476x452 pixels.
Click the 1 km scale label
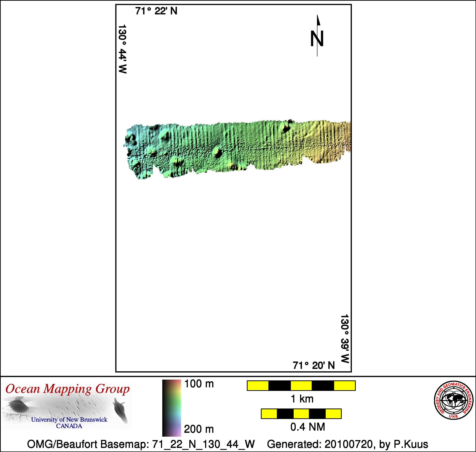[x=302, y=399]
